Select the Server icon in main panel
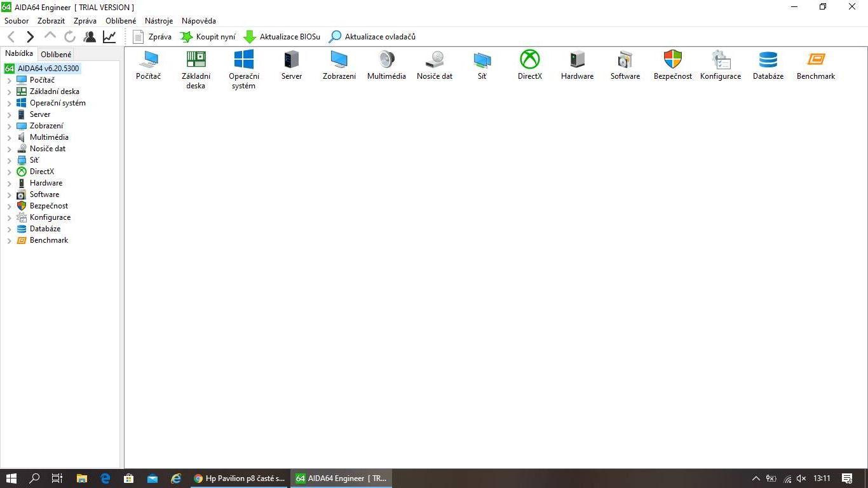This screenshot has height=488, width=868. click(292, 60)
